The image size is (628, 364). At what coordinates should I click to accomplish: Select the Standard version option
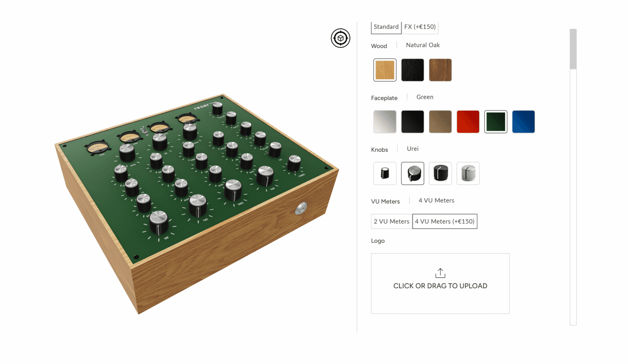386,27
